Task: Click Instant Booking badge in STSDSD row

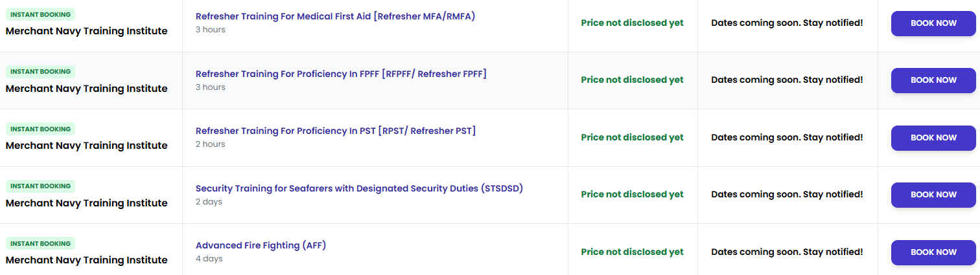Action: point(41,186)
